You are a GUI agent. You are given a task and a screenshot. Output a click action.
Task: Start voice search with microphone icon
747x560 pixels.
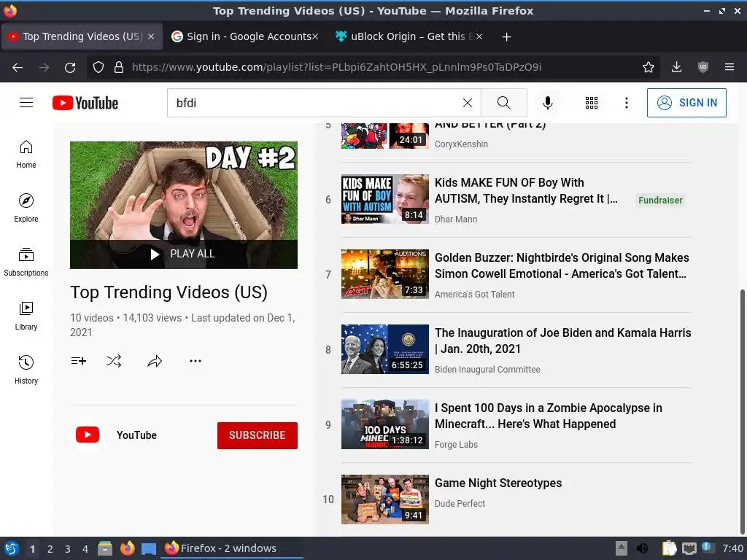[548, 103]
